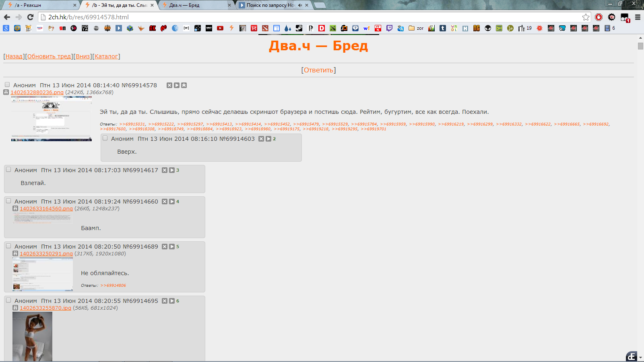Expand the thumbnail of post №69914578

[x=52, y=119]
